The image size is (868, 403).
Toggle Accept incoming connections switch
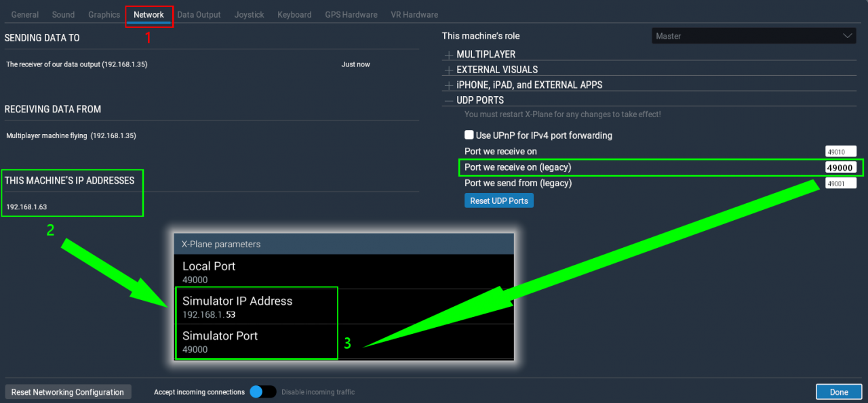[263, 391]
